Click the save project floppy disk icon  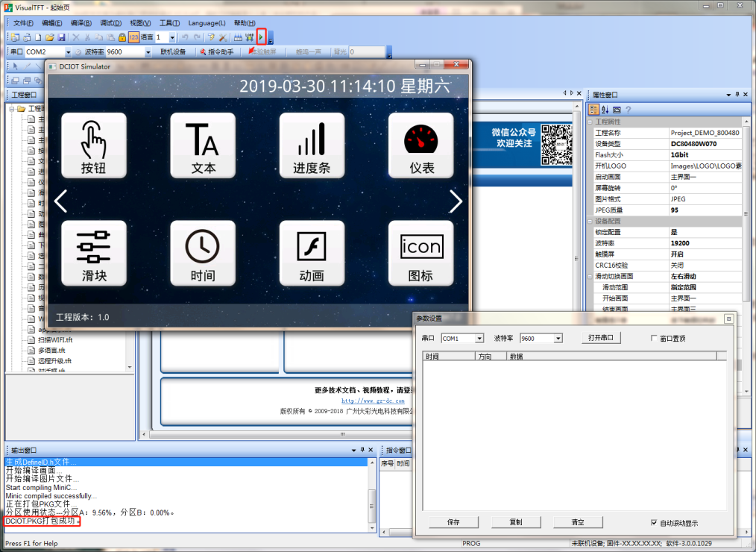(62, 37)
